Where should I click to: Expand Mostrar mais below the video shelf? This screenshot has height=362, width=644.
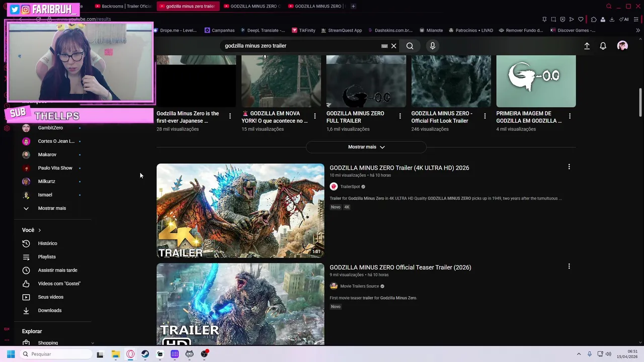pos(366,147)
